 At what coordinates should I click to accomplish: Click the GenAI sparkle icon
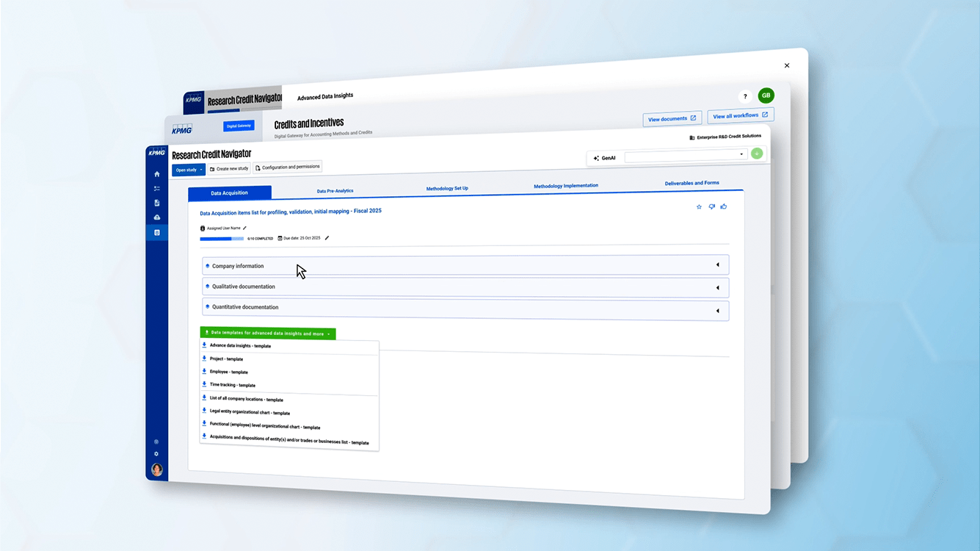tap(596, 158)
